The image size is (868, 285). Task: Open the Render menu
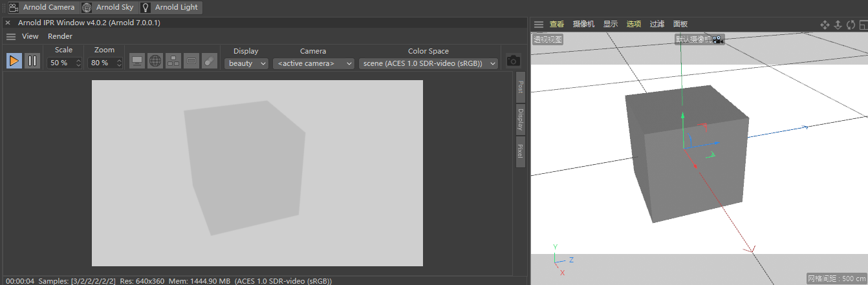[60, 36]
